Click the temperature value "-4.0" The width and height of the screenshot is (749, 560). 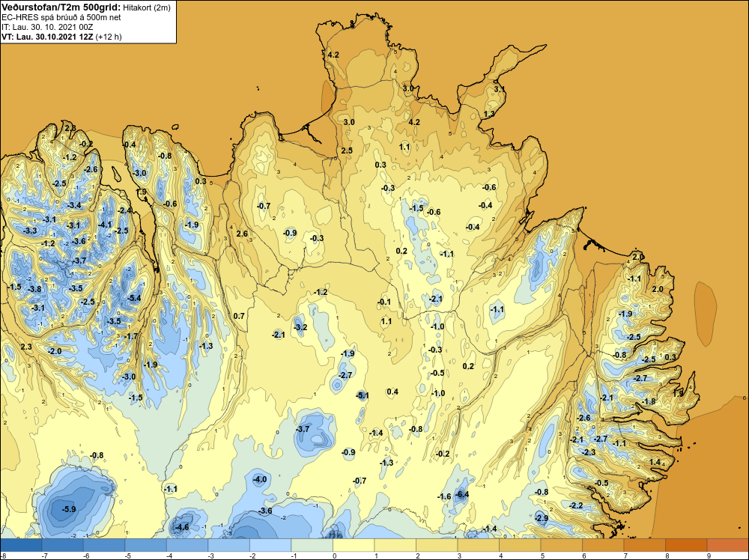260,479
